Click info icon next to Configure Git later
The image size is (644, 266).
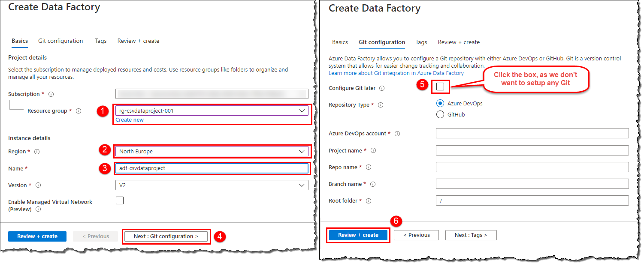coord(382,88)
